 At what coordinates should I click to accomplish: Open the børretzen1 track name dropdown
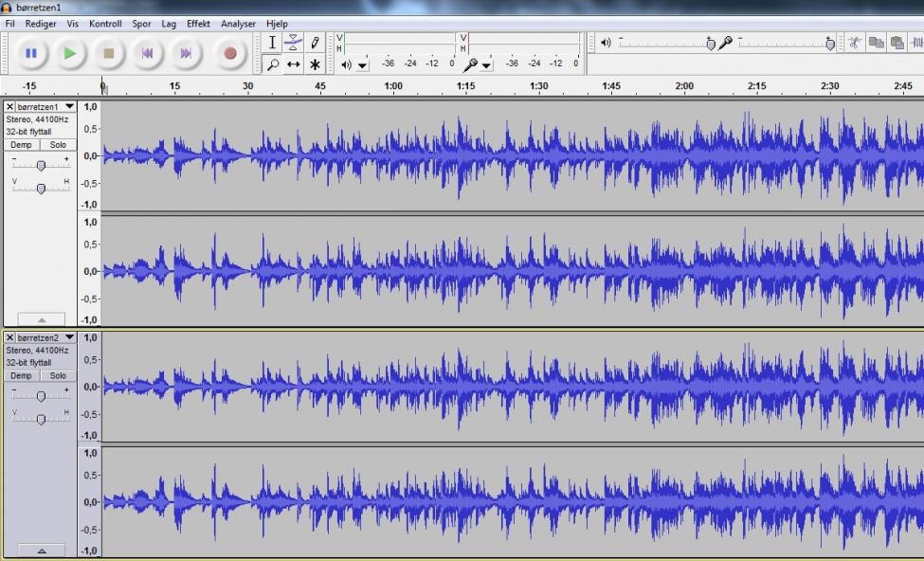(x=69, y=107)
